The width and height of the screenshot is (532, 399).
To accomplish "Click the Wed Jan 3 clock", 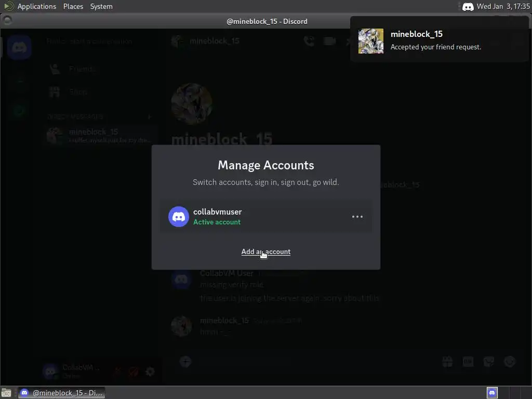I will click(x=503, y=6).
